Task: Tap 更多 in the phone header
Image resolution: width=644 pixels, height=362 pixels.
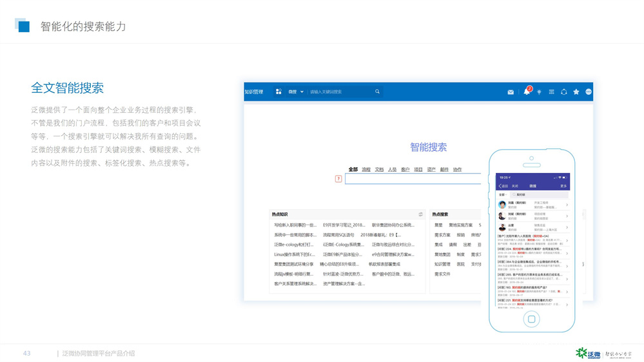Action: point(563,186)
